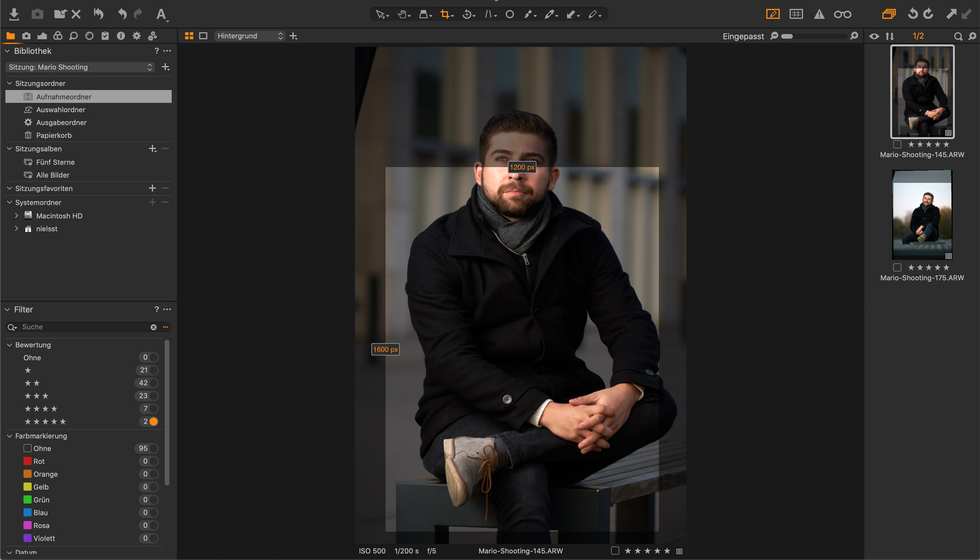This screenshot has width=980, height=560.
Task: Toggle the checkbox on Mario-Shooting-145.ARW thumbnail
Action: coord(898,144)
